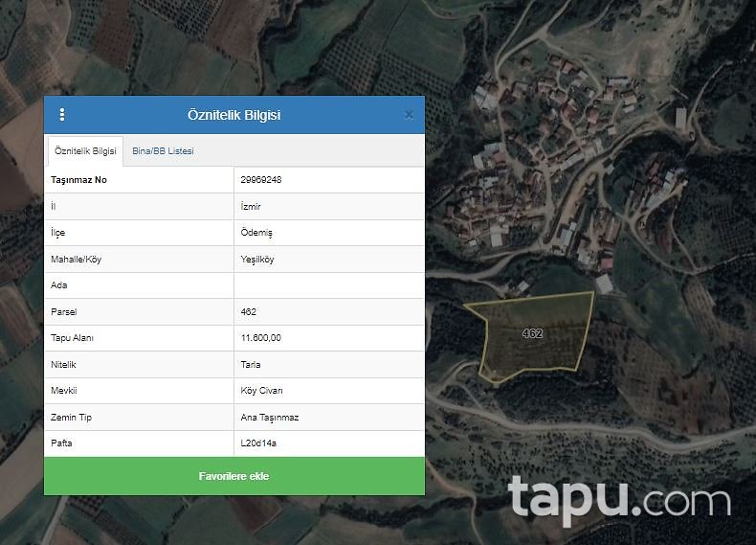Viewport: 756px width, 545px height.
Task: Open the three-dot options menu
Action: (x=62, y=115)
